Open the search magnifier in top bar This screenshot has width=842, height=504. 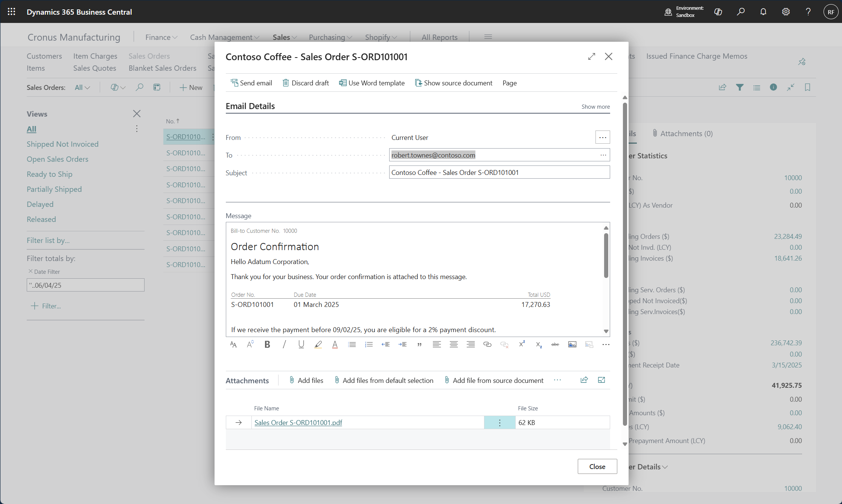click(740, 12)
